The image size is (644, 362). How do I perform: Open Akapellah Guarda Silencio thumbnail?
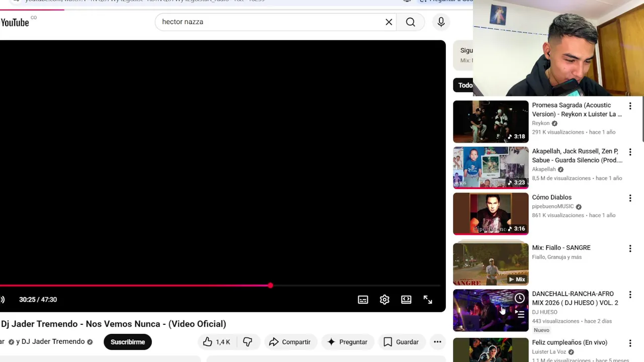pos(491,168)
